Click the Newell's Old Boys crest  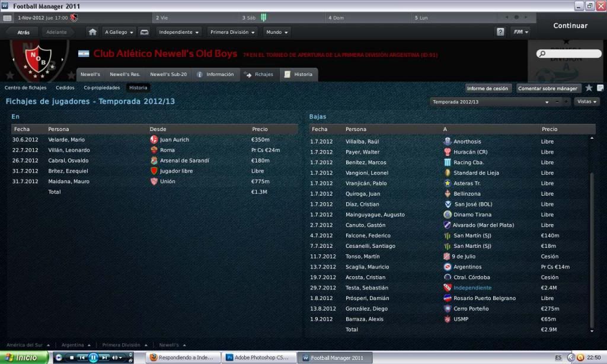(x=38, y=59)
